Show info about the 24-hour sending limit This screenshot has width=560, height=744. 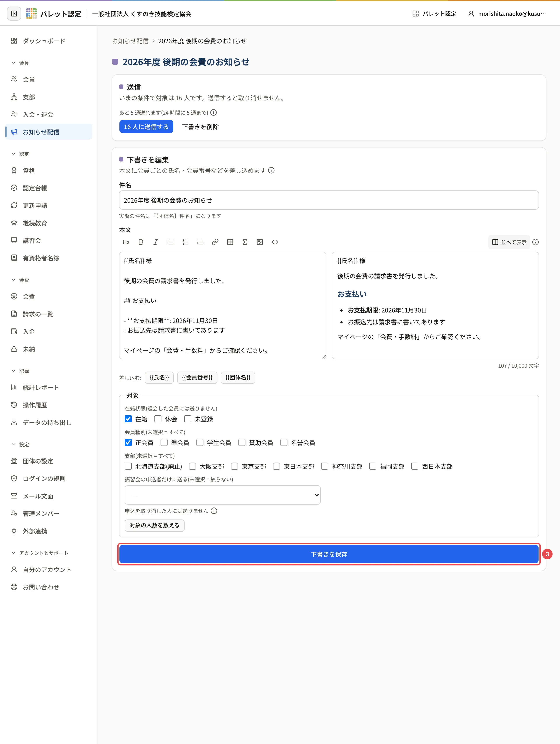(213, 113)
